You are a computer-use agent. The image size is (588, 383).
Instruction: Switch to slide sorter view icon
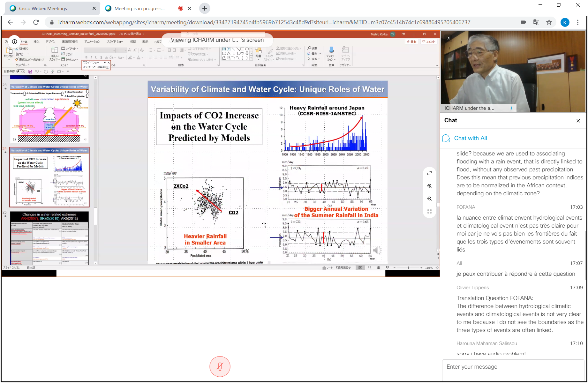[369, 268]
